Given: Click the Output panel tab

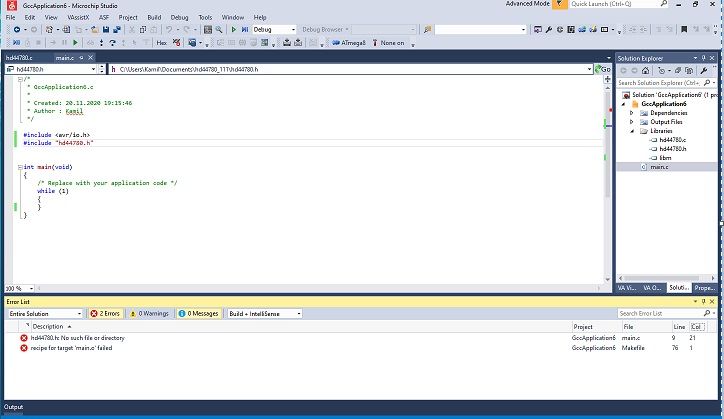Looking at the screenshot, I should coord(13,407).
